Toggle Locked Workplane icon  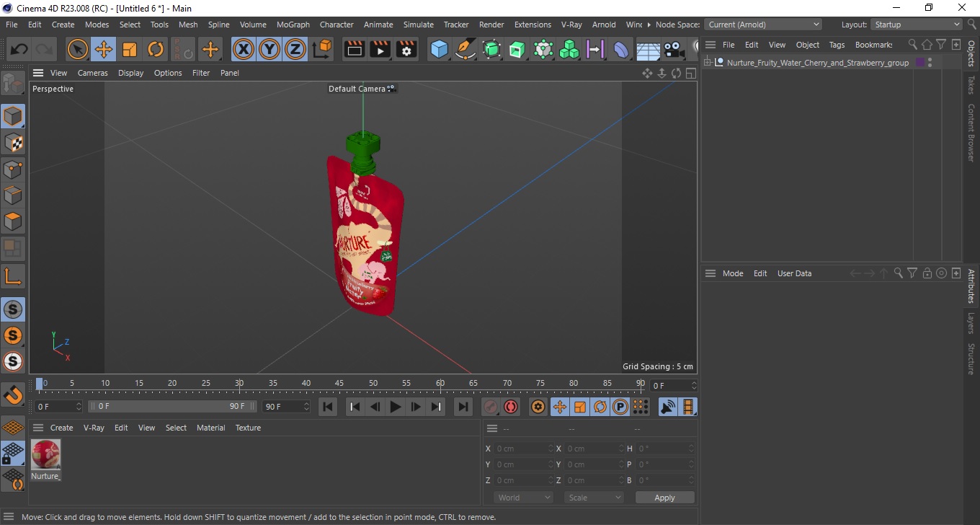click(13, 454)
